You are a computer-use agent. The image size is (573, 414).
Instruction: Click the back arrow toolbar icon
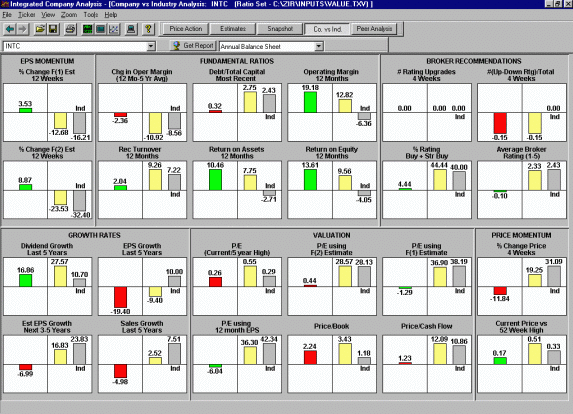click(x=10, y=29)
